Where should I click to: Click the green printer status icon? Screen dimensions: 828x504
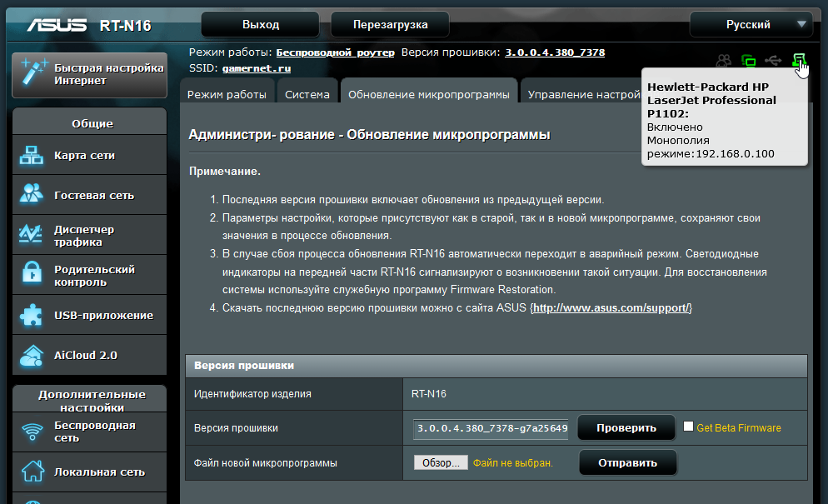(799, 60)
